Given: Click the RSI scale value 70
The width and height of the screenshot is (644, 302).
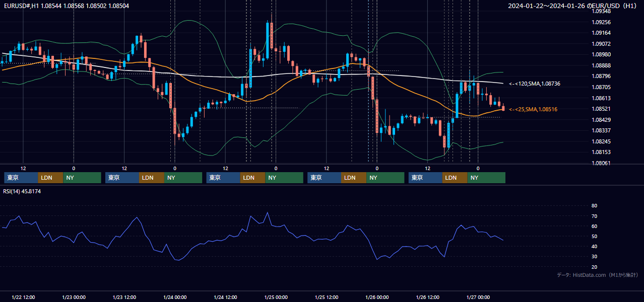Looking at the screenshot, I should [594, 216].
